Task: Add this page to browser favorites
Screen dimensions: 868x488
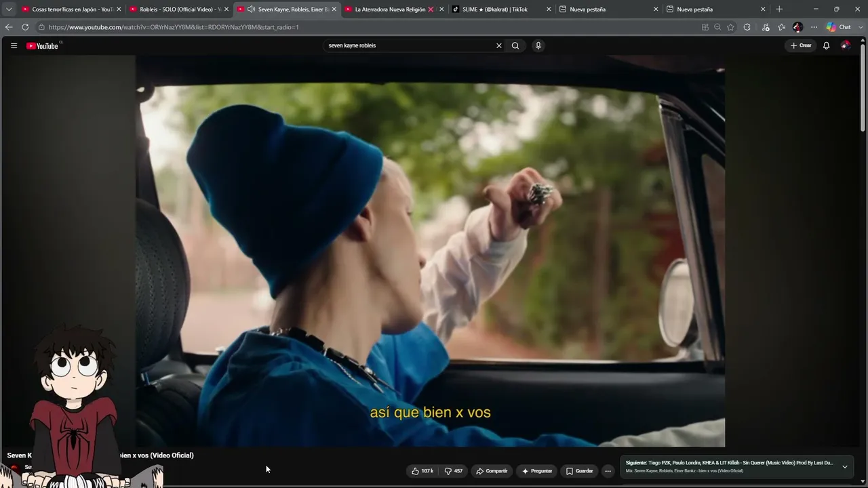Action: (x=730, y=27)
